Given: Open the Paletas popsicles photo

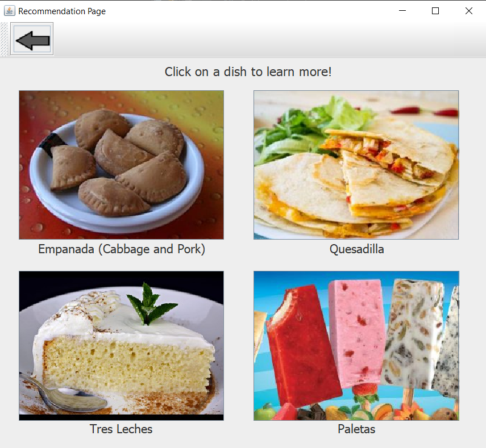Looking at the screenshot, I should pyautogui.click(x=356, y=346).
